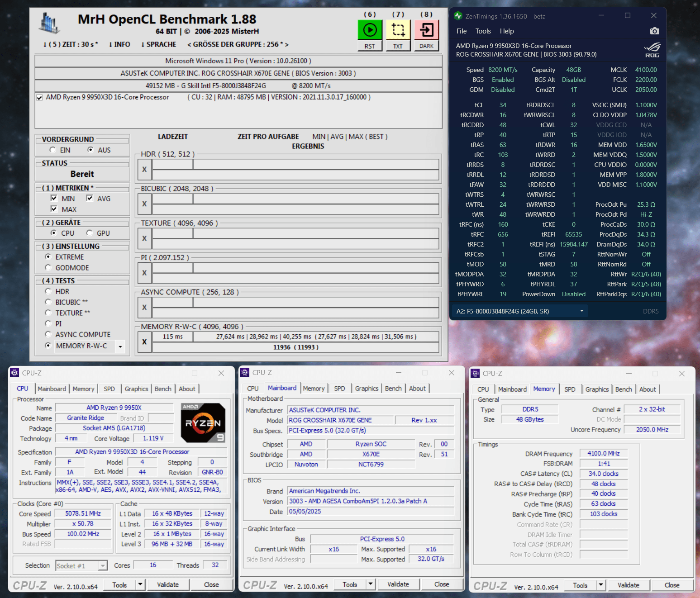The width and height of the screenshot is (700, 598).
Task: Open the SPRACHE language dropdown
Action: [158, 44]
